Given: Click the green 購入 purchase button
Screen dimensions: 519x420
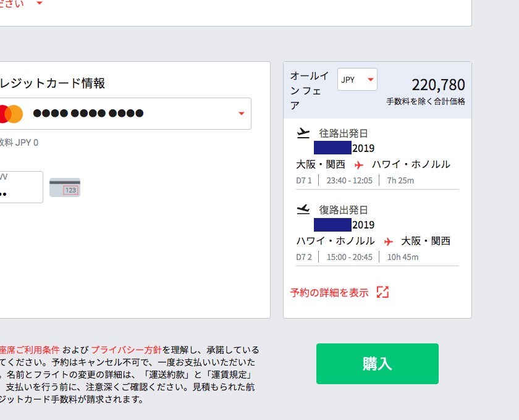Looking at the screenshot, I should [378, 364].
